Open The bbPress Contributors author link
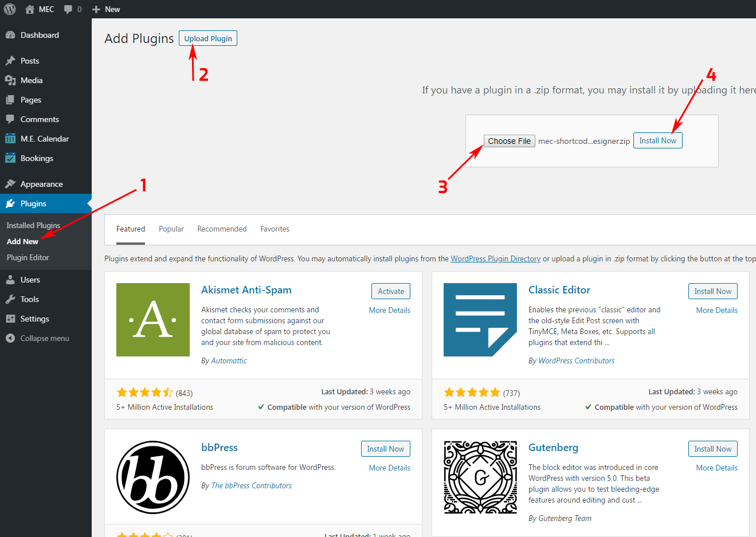 [251, 485]
